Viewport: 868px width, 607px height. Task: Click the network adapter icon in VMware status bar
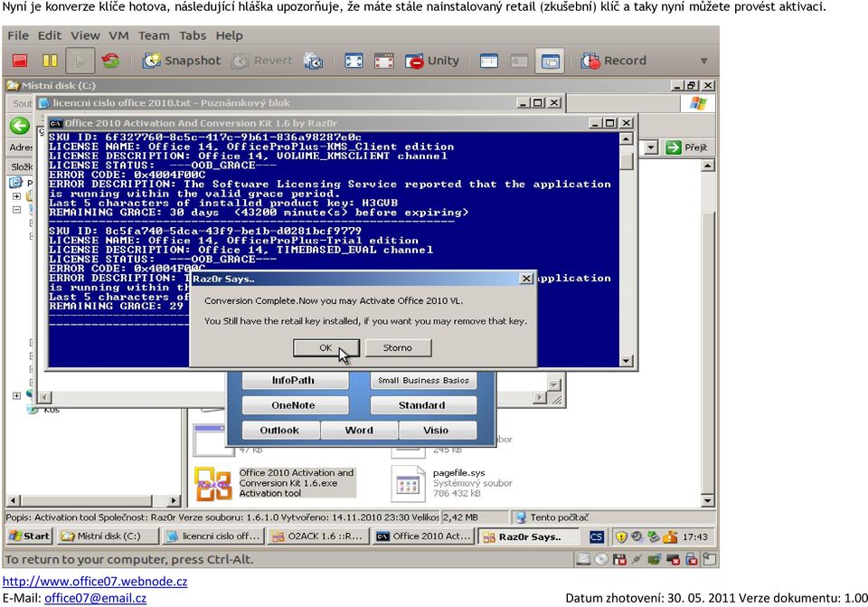coord(655,559)
